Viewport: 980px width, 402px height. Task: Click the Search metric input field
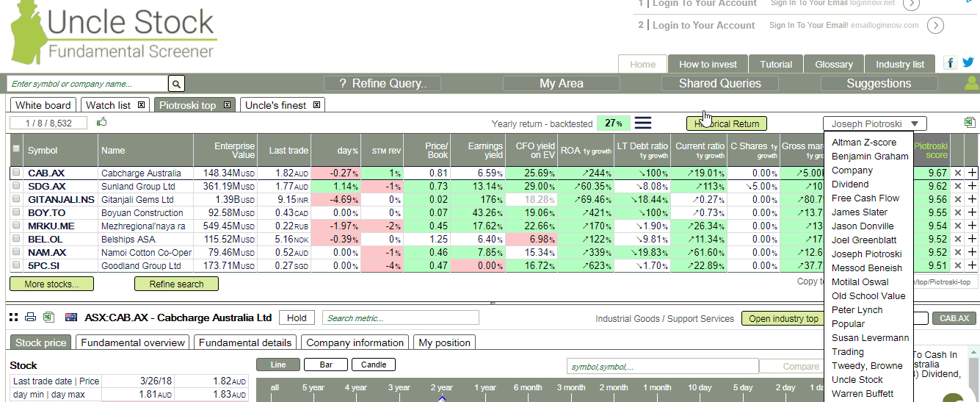point(401,318)
